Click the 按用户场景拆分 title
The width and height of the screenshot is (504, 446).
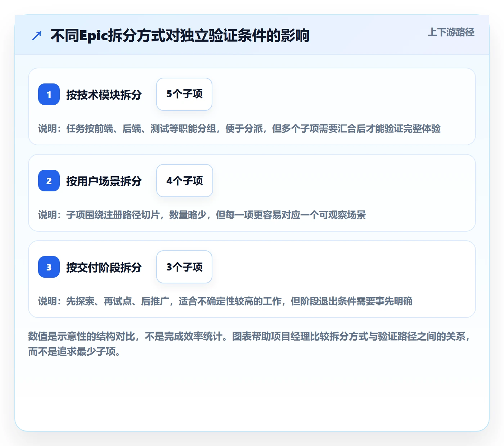104,181
